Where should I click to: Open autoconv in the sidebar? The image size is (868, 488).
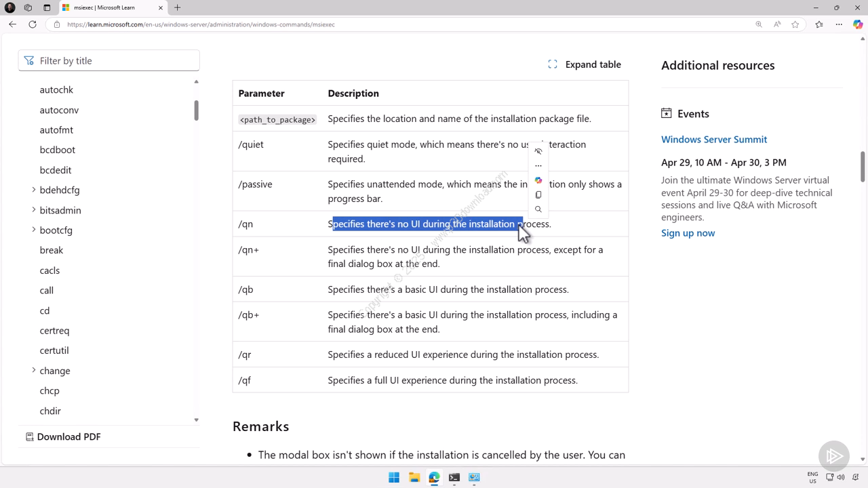[59, 110]
